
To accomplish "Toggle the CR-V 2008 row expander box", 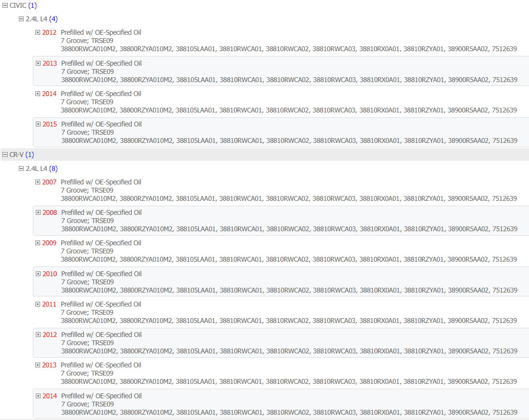I will point(38,212).
